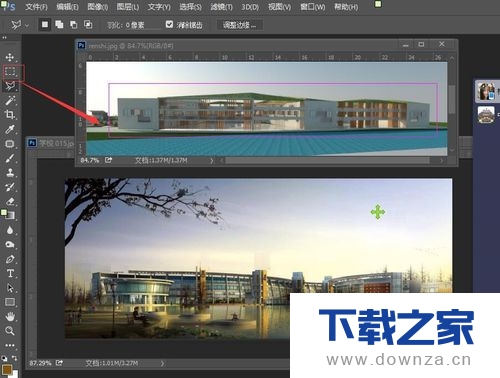Select the Brush tool

point(10,158)
